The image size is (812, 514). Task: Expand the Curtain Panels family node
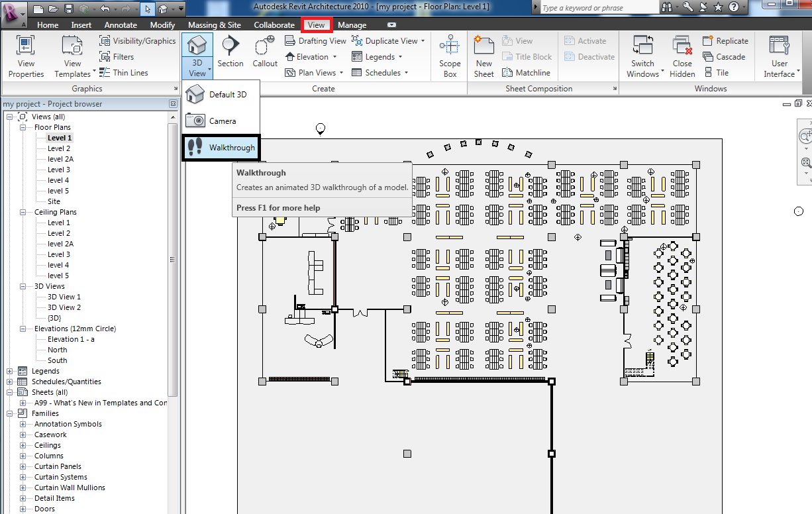point(23,466)
